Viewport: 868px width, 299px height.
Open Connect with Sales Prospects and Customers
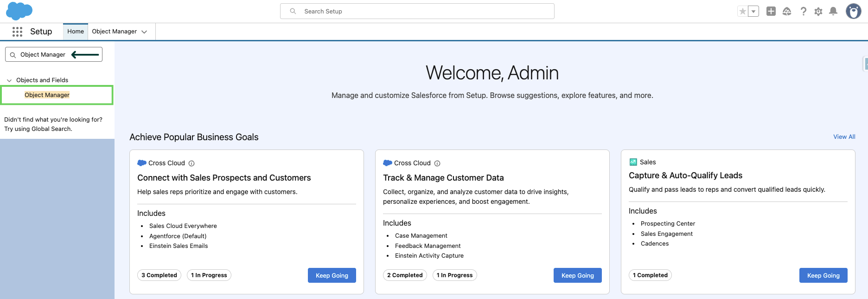(224, 178)
